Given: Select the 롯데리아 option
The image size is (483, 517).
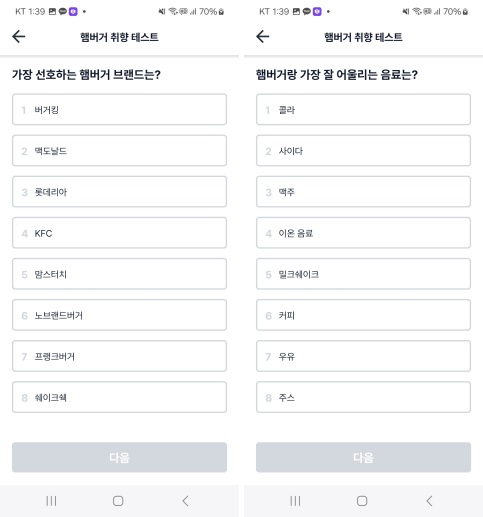Looking at the screenshot, I should (119, 192).
